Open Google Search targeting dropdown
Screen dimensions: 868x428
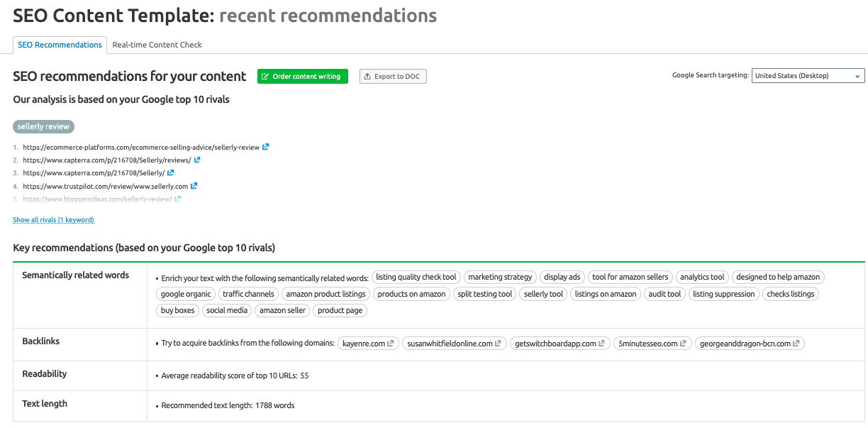coord(808,76)
